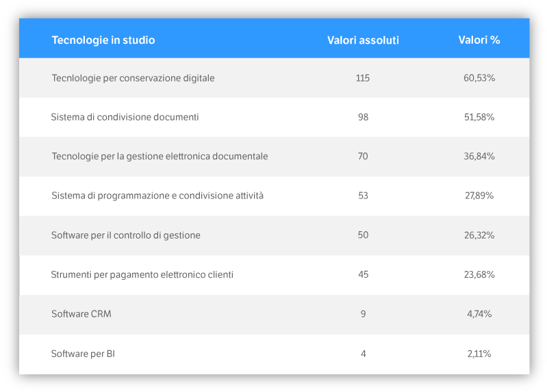Select the absolute value 45
The width and height of the screenshot is (547, 392).
pyautogui.click(x=363, y=274)
